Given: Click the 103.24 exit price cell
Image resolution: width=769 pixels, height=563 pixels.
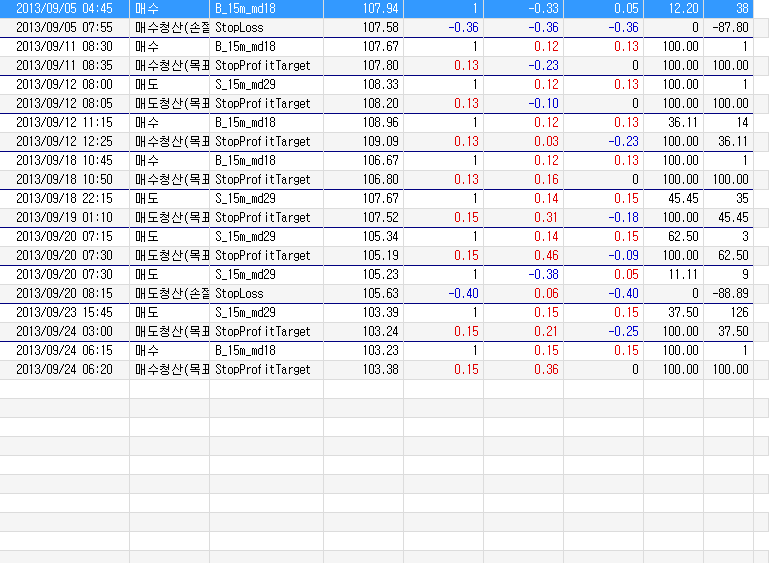Looking at the screenshot, I should point(363,332).
